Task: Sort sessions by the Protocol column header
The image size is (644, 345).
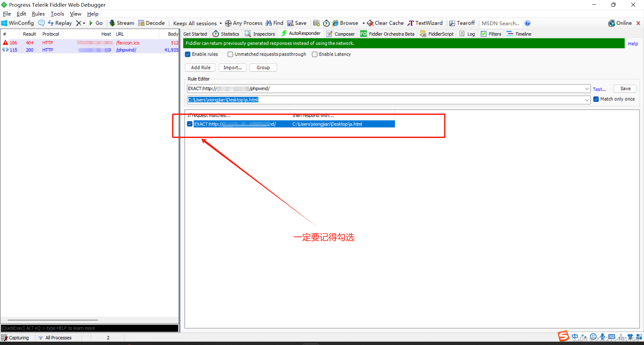Action: 51,34
